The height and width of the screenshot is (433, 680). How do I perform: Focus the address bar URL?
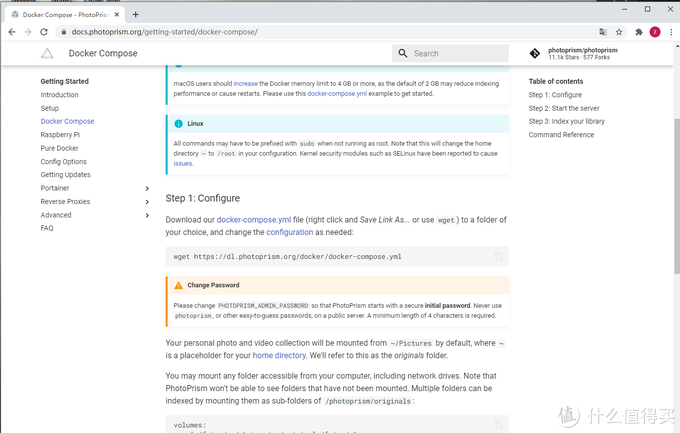click(x=165, y=32)
